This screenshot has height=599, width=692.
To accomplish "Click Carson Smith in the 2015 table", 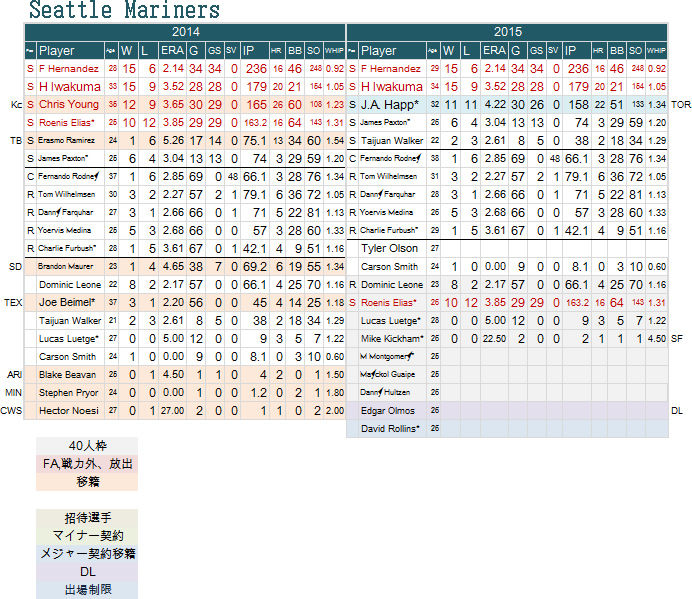I will [389, 267].
